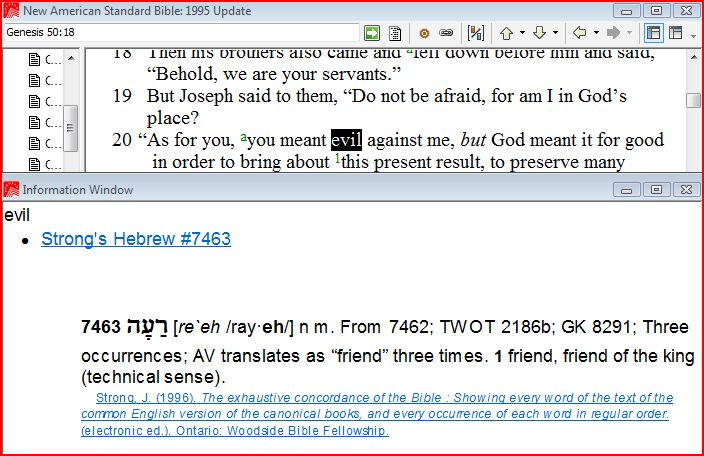
Task: Click the Bible text scrollbar thumb
Action: pyautogui.click(x=694, y=100)
